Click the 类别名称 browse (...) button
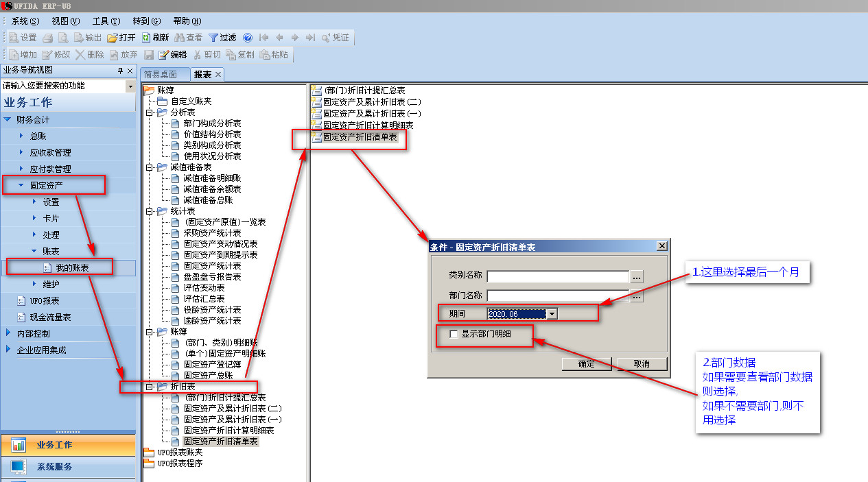 637,276
